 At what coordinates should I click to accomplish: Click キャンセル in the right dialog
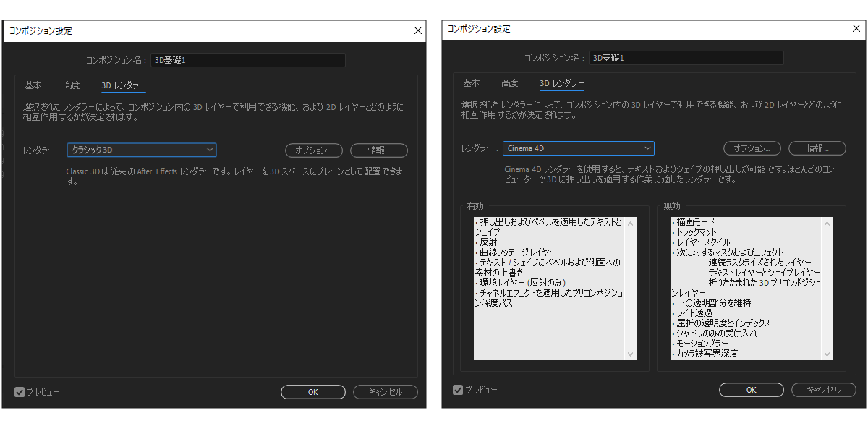pyautogui.click(x=824, y=390)
